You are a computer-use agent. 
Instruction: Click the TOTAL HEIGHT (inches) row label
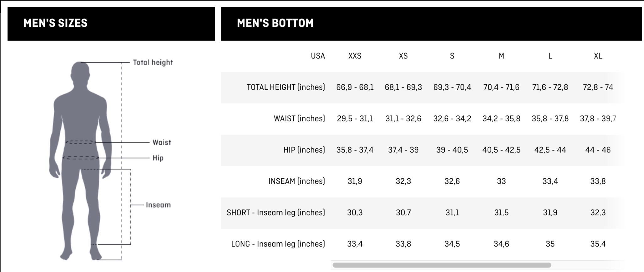tap(286, 87)
